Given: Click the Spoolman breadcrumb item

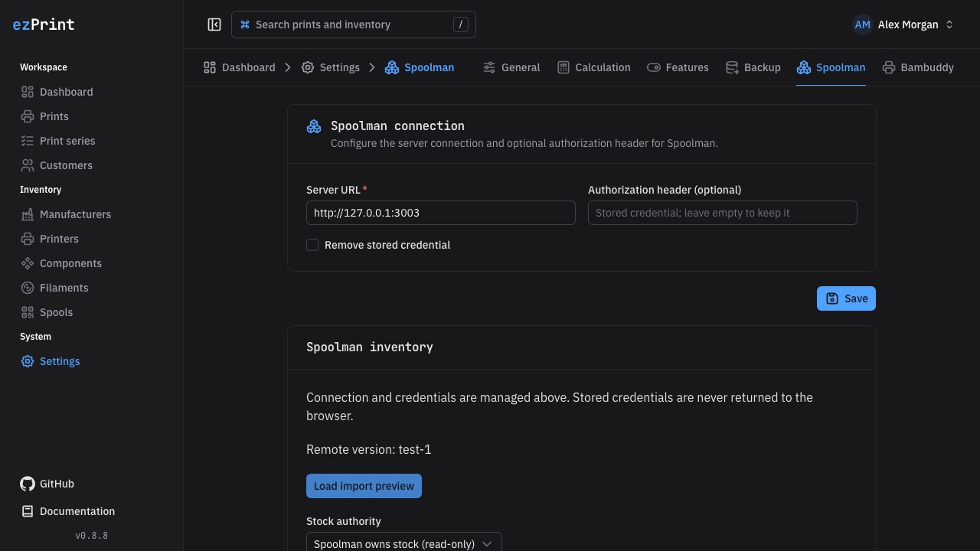Looking at the screenshot, I should (x=420, y=67).
